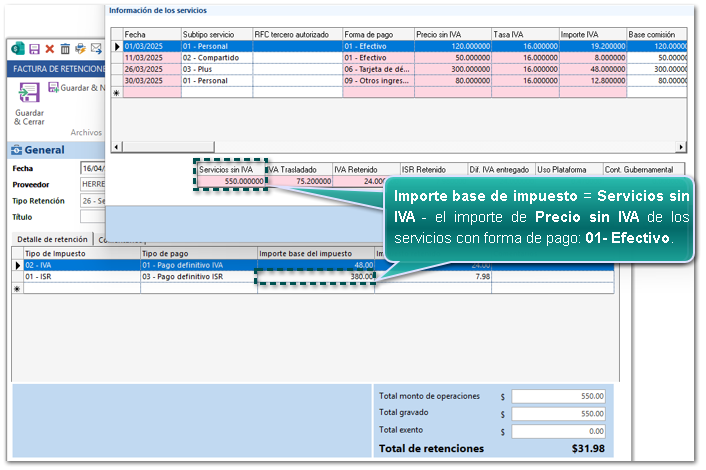Viewport: 706px width, 470px height.
Task: Click the 06 - Tarjeta de dé... payment cell
Action: pos(378,69)
